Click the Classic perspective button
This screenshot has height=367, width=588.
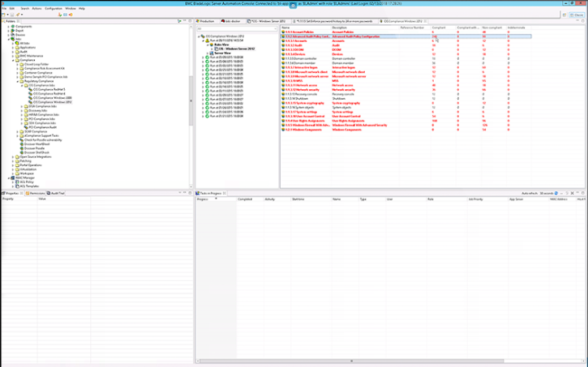coord(577,15)
